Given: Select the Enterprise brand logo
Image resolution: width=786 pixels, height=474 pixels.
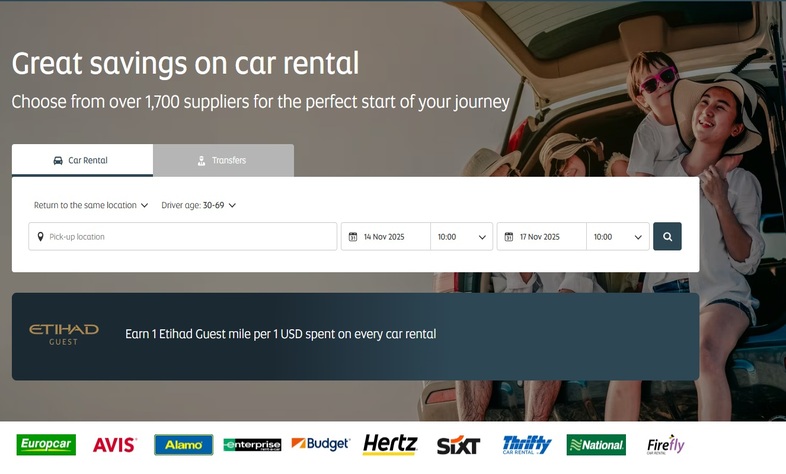Looking at the screenshot, I should 252,445.
